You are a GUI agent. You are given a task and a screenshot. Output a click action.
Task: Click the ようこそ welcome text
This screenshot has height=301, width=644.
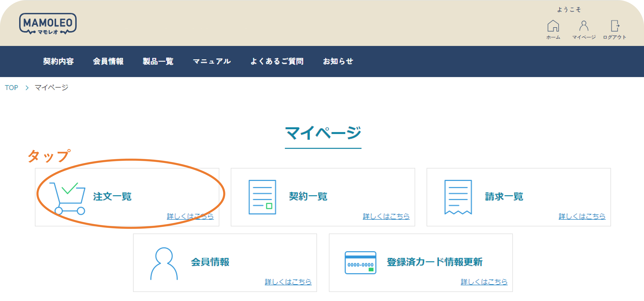(x=569, y=10)
